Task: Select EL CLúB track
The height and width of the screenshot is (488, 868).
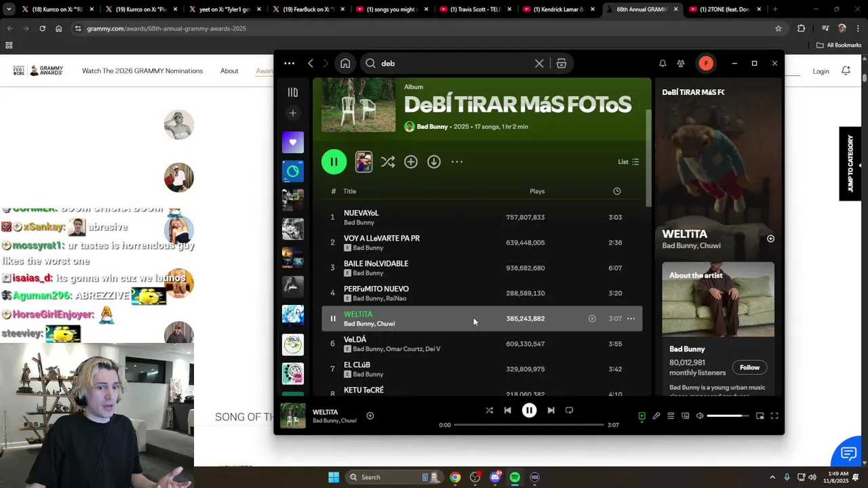Action: coord(481,369)
